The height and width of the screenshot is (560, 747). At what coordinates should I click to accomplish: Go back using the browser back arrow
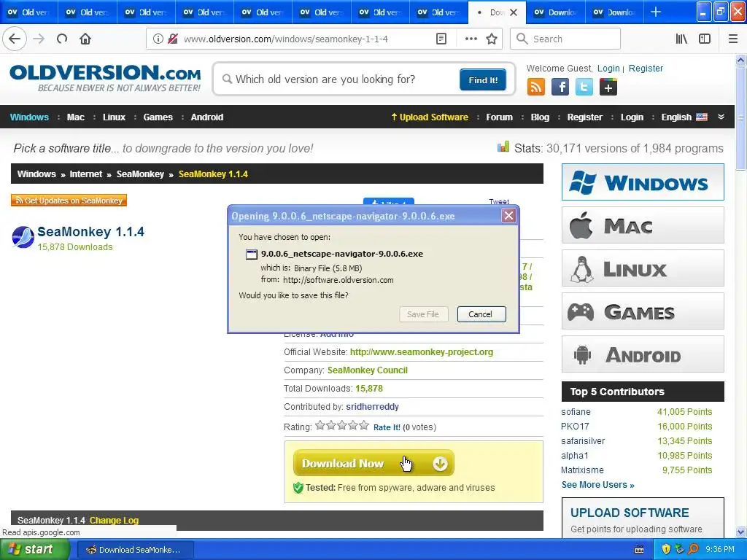point(15,39)
